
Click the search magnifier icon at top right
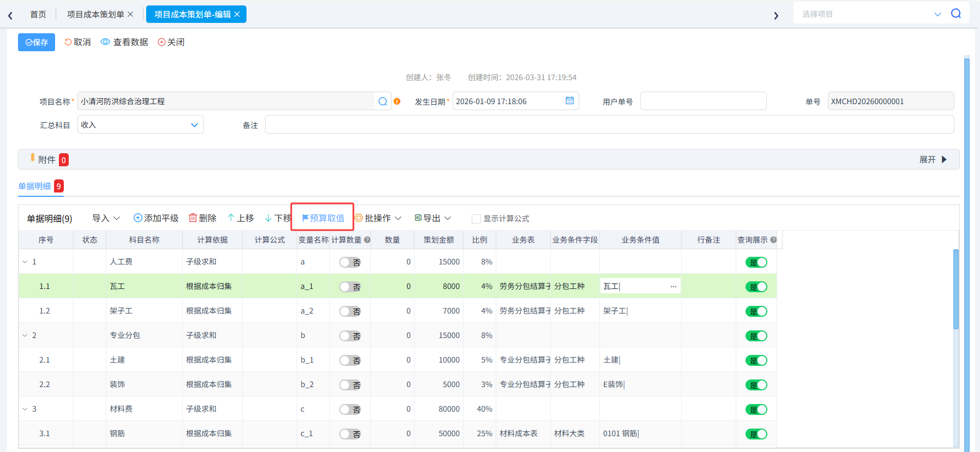955,14
